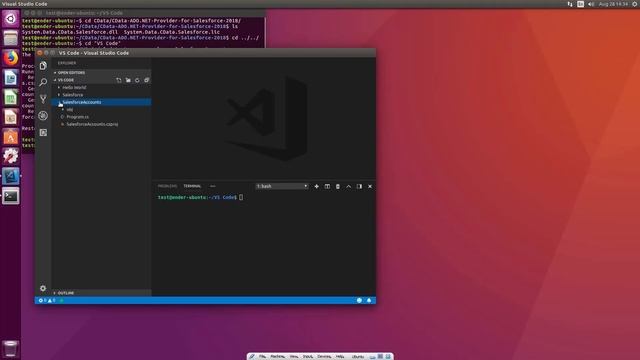Open Ubuntu Software from the launcher
640x360 pixels.
tap(11, 137)
